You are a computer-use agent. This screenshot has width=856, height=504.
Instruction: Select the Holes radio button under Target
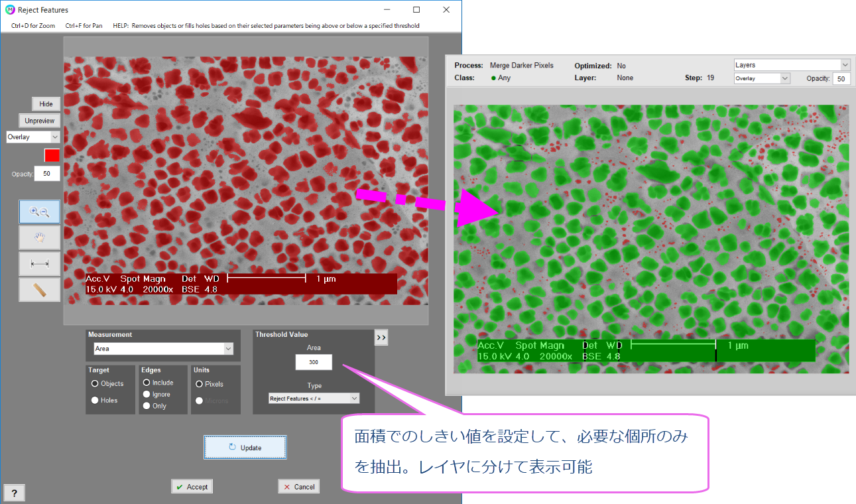[x=95, y=400]
